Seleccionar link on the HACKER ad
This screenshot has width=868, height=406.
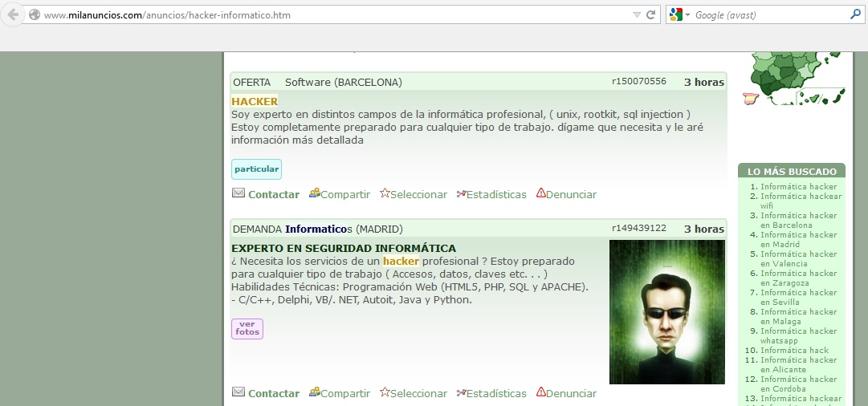pos(418,195)
